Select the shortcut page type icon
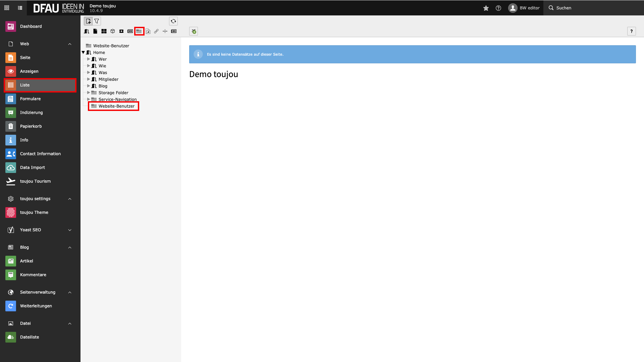 click(x=148, y=31)
